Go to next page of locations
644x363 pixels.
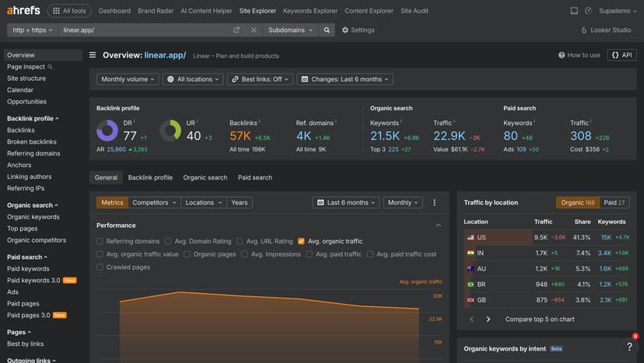point(488,319)
